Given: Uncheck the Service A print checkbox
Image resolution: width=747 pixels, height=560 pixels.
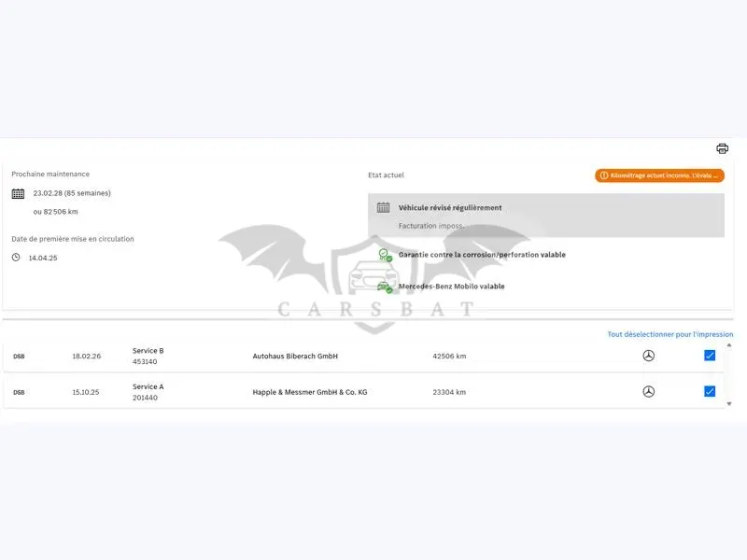Looking at the screenshot, I should 710,391.
